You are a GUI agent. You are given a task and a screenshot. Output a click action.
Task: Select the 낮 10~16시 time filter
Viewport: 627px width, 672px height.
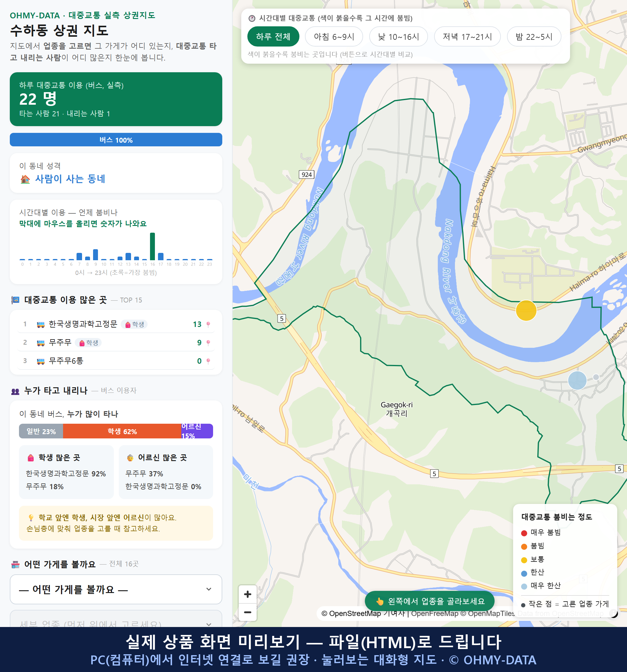click(399, 36)
